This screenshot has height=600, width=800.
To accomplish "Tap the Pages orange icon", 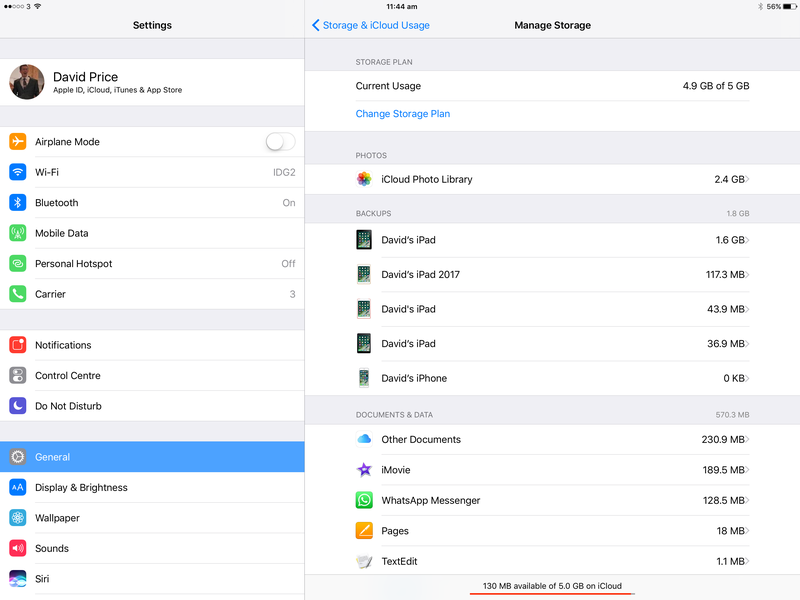I will point(364,531).
